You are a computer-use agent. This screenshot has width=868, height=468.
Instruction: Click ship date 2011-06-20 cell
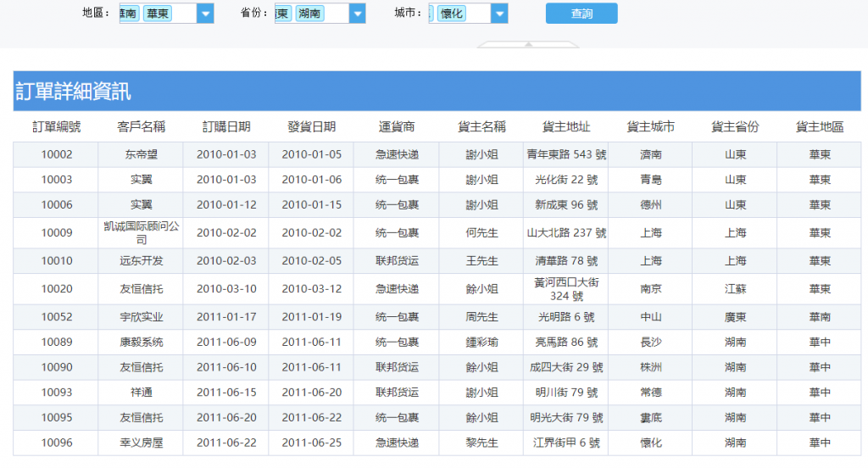click(311, 393)
